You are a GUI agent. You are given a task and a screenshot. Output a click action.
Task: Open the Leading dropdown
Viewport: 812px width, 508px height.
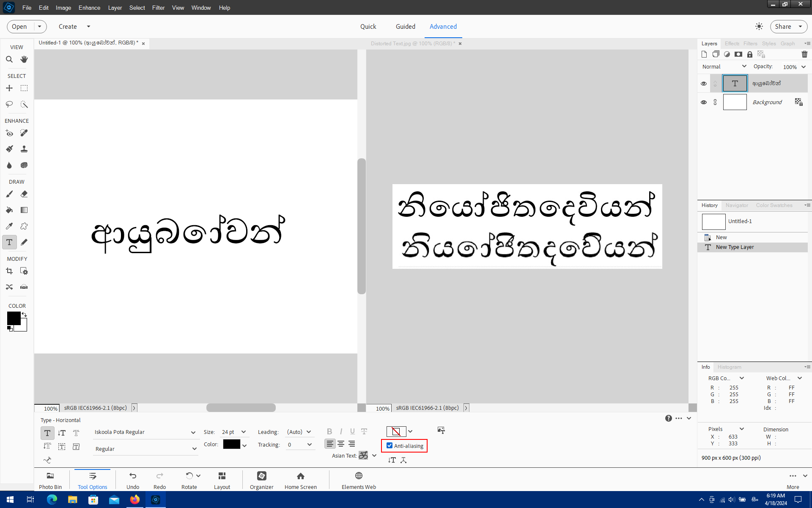click(x=299, y=431)
